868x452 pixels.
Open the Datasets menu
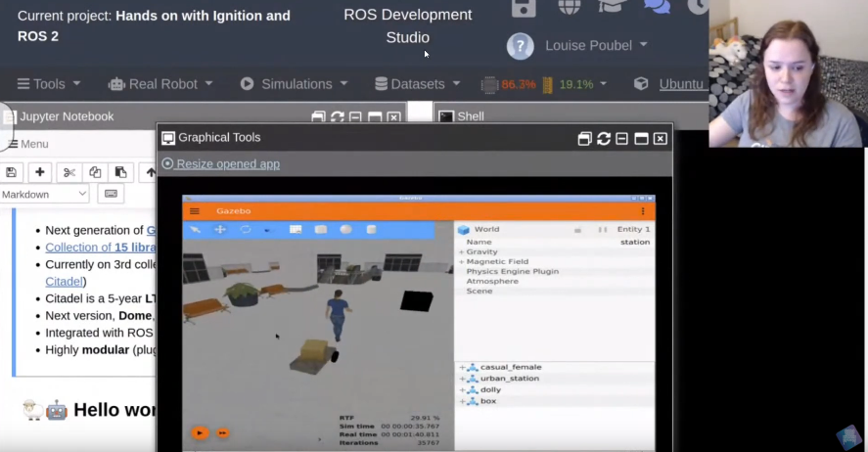coord(418,84)
